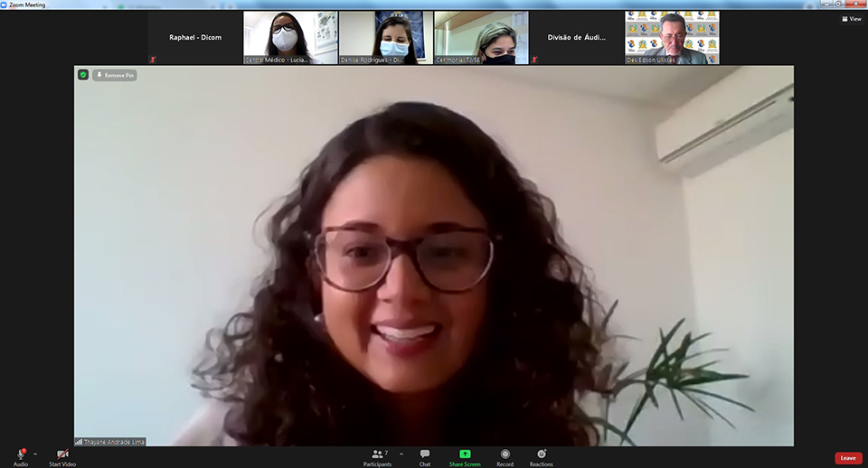This screenshot has height=468, width=868.
Task: Open the Chat panel
Action: [425, 456]
